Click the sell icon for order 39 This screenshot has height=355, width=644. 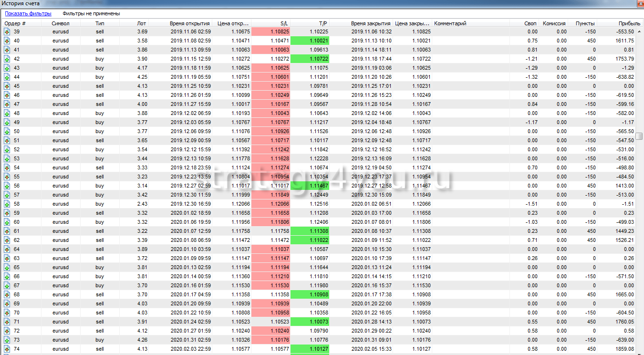(x=7, y=31)
